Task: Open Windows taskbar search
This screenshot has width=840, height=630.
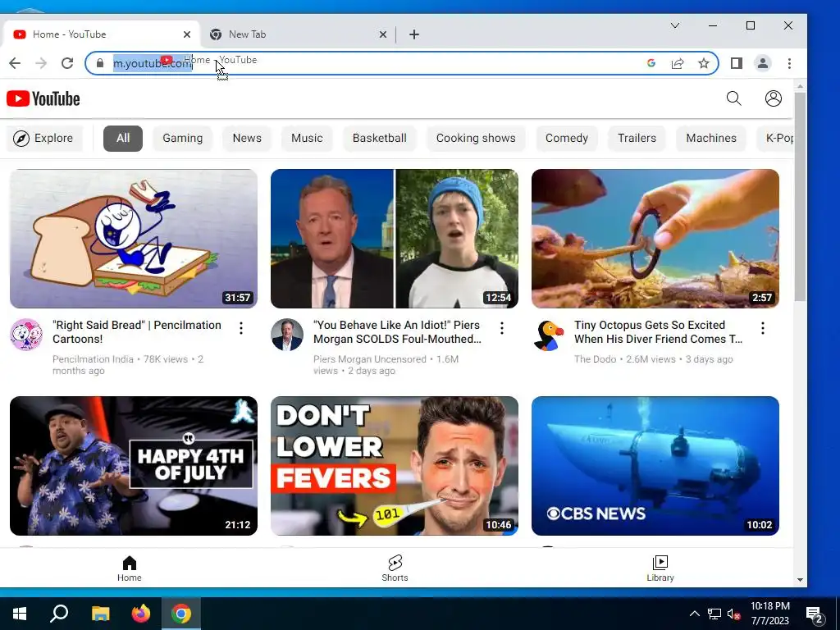Action: 59,614
